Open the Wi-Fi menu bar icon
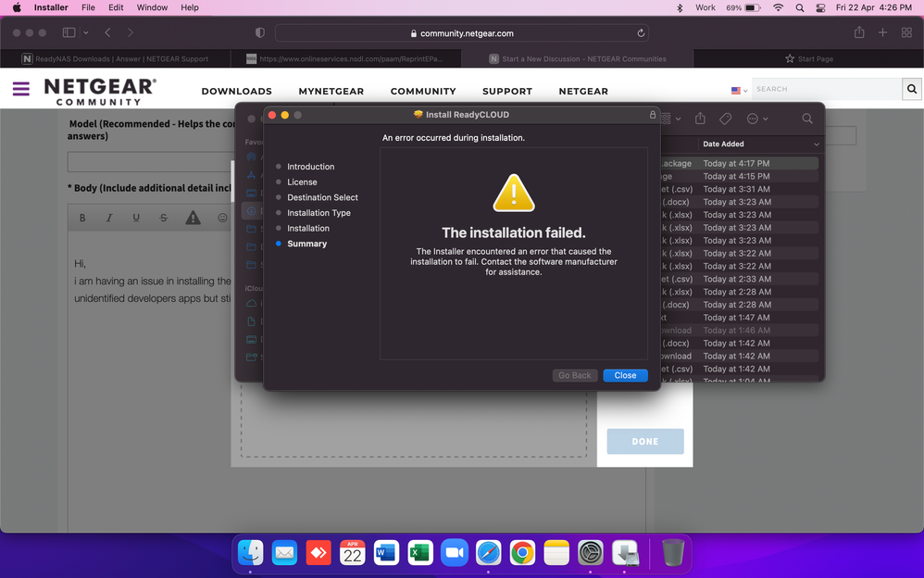Screen dimensions: 924x578 tap(779, 7)
